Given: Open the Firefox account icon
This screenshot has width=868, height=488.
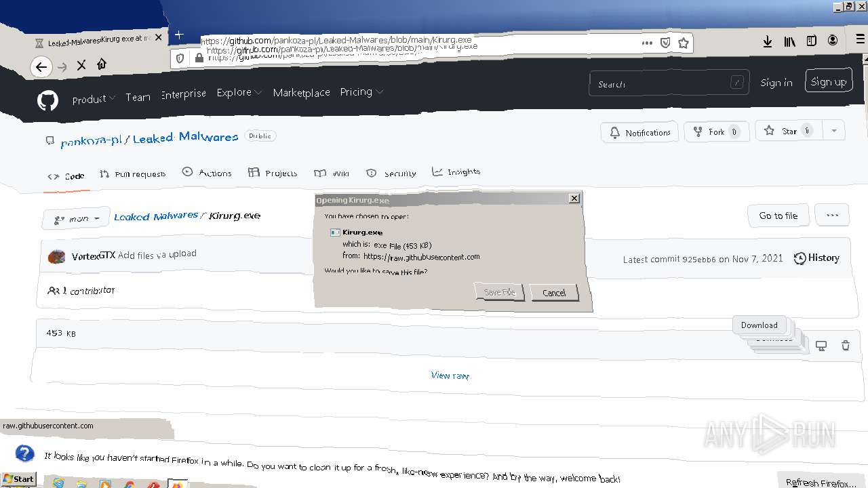Looking at the screenshot, I should [833, 41].
